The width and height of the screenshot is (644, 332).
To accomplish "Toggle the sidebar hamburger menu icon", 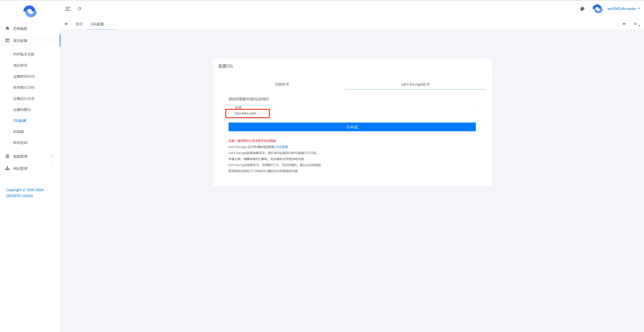I will click(x=68, y=9).
